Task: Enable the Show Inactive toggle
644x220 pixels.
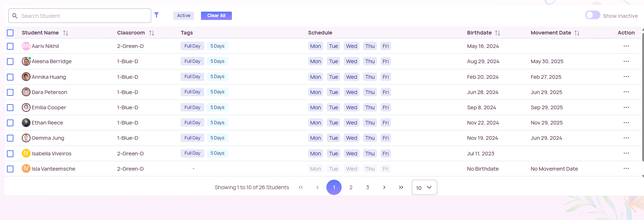Action: pos(592,15)
